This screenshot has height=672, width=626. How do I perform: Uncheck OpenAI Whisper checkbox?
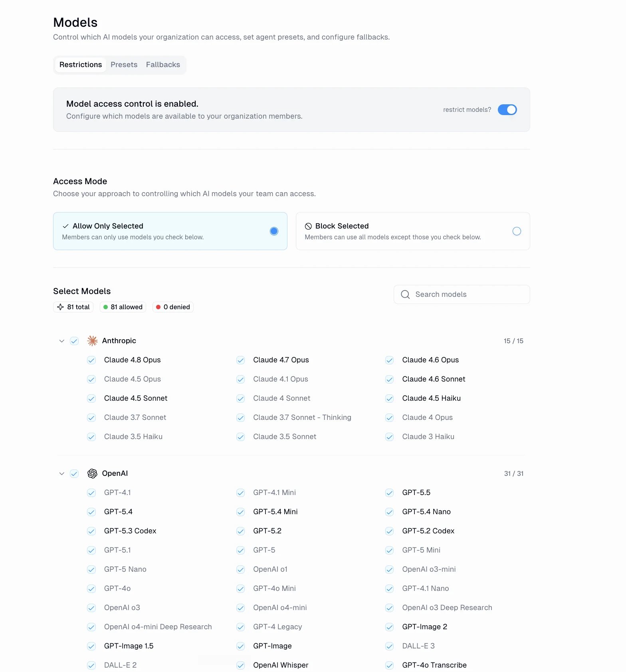(x=240, y=665)
